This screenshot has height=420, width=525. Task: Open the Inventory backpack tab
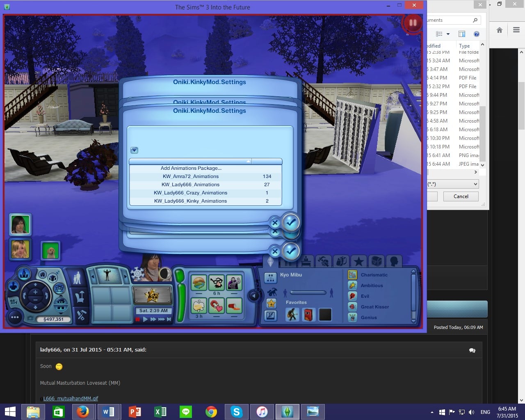(x=341, y=261)
